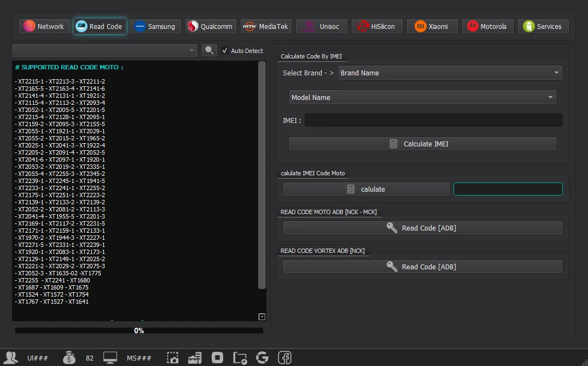Image resolution: width=588 pixels, height=366 pixels.
Task: Open the Brand Name dropdown
Action: (x=450, y=73)
